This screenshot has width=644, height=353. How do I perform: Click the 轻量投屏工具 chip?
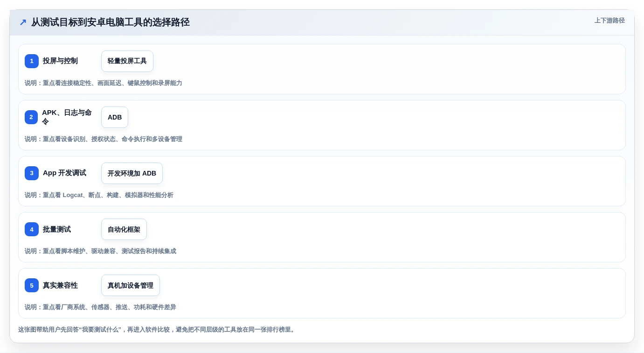click(127, 61)
